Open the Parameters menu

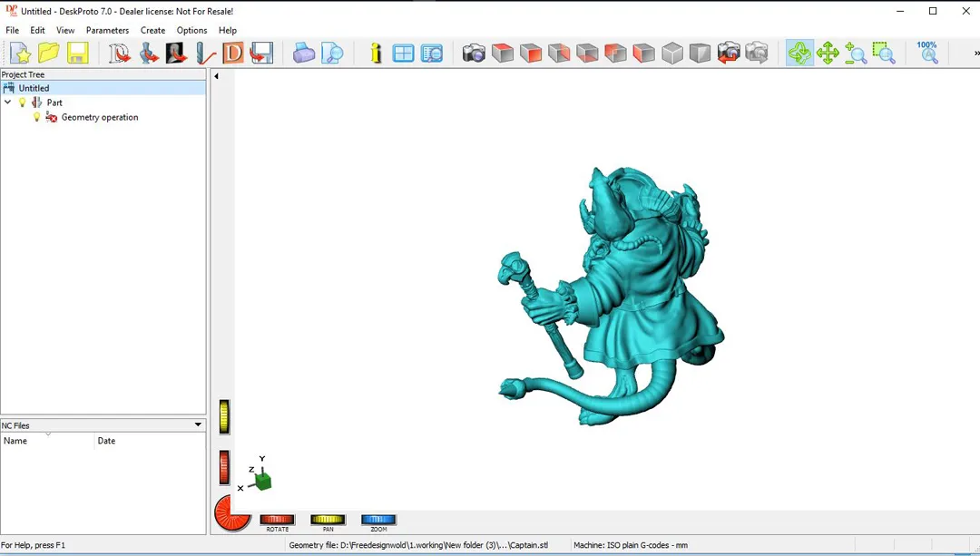click(107, 30)
